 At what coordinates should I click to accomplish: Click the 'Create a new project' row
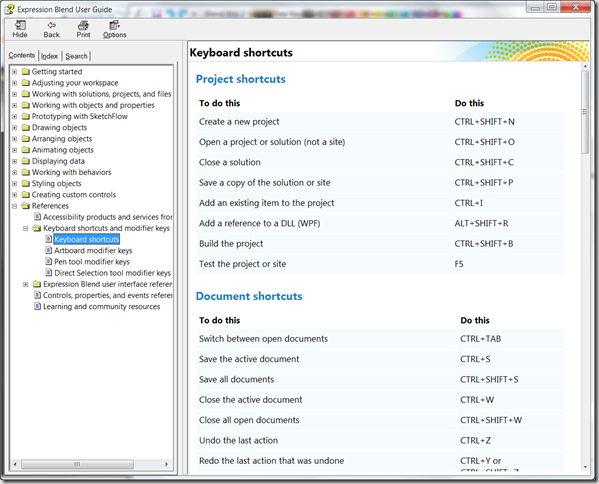(380, 122)
